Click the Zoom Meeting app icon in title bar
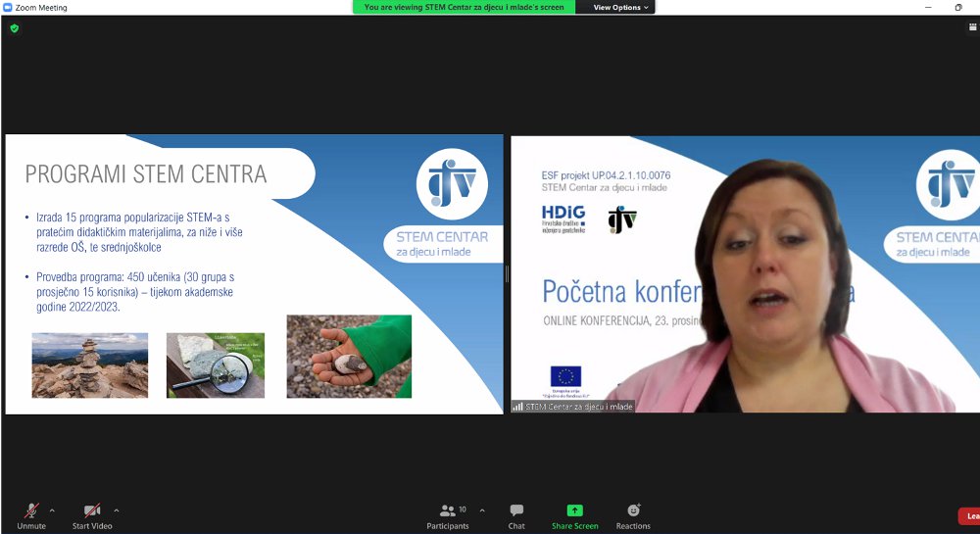 [x=8, y=7]
